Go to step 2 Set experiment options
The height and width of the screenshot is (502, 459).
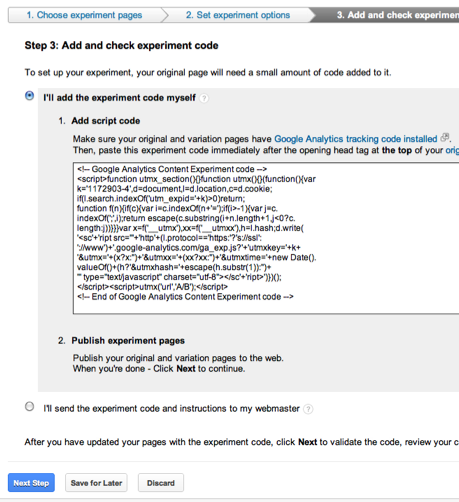(x=238, y=15)
